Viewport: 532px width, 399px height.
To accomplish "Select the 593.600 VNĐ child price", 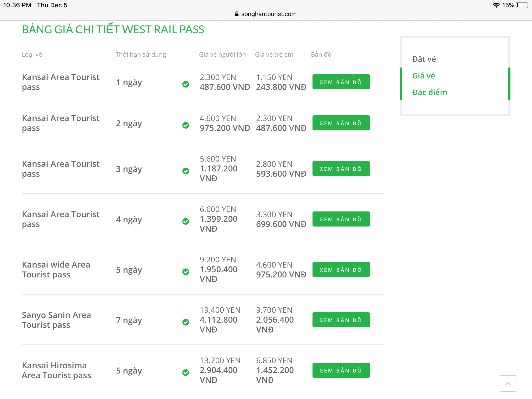I will click(281, 174).
